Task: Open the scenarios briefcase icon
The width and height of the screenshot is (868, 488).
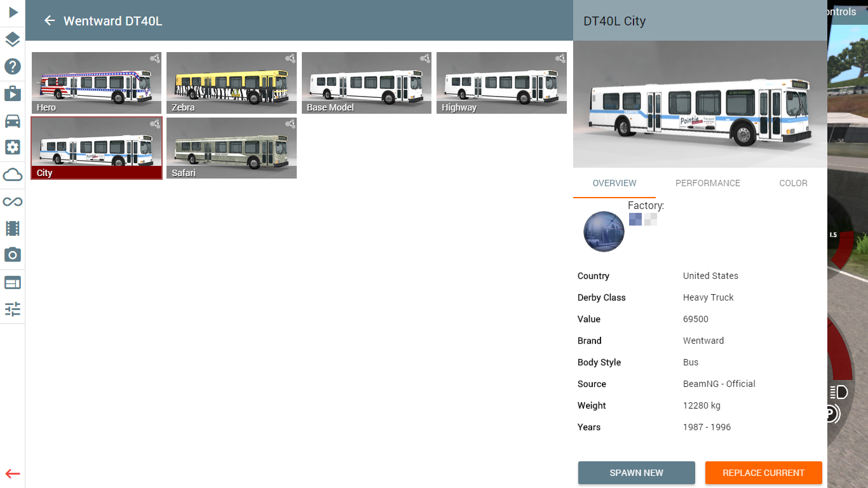Action: [x=13, y=93]
